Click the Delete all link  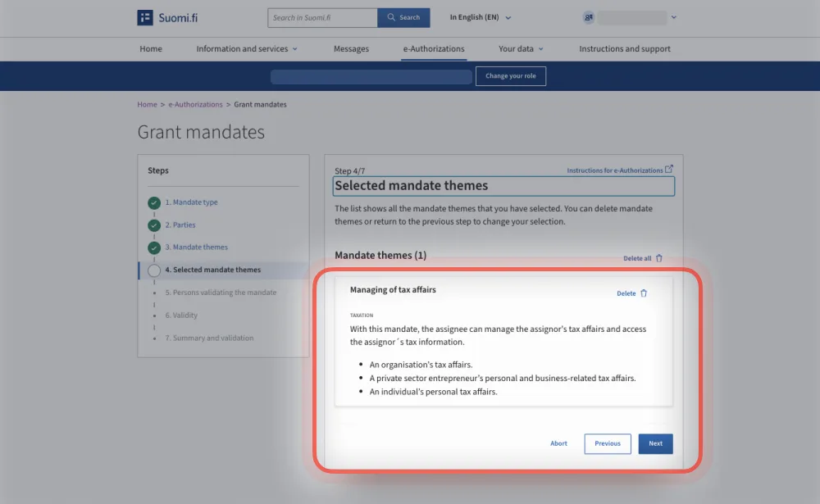(637, 258)
